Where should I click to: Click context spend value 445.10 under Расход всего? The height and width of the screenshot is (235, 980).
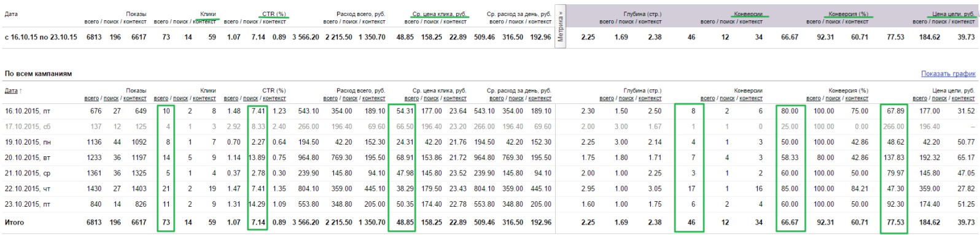(x=375, y=189)
